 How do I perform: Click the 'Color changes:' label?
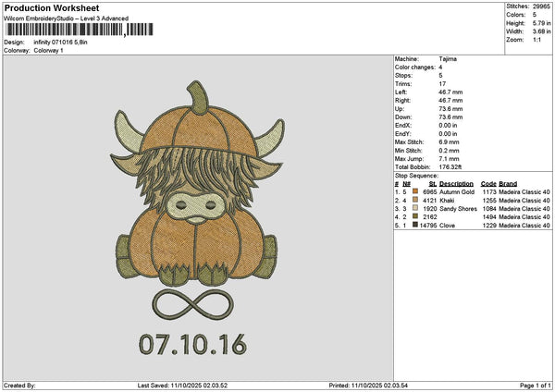(x=414, y=67)
